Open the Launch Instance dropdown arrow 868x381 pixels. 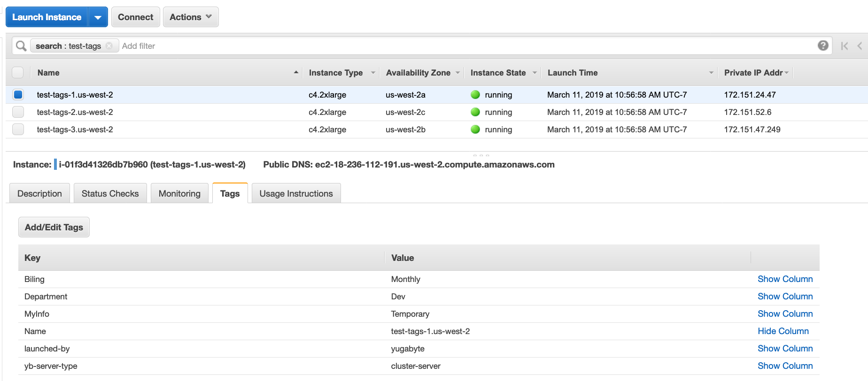(98, 17)
